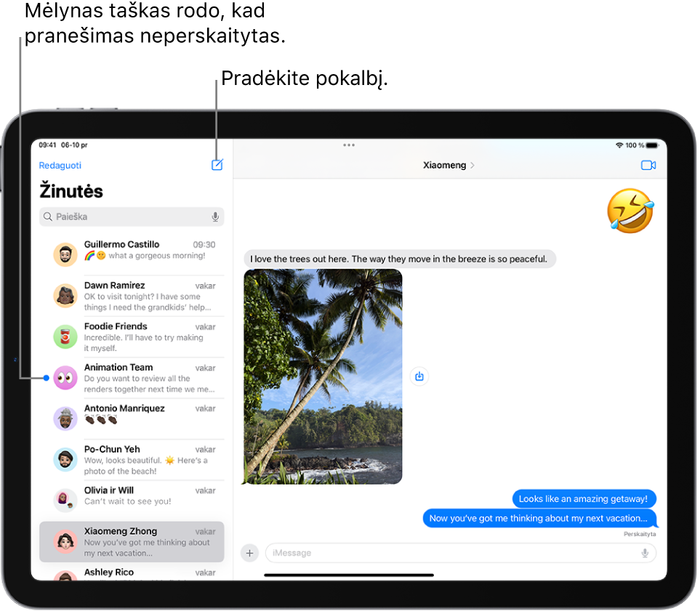The width and height of the screenshot is (700, 611).
Task: Tap the Perskaityta read receipt
Action: tap(639, 534)
